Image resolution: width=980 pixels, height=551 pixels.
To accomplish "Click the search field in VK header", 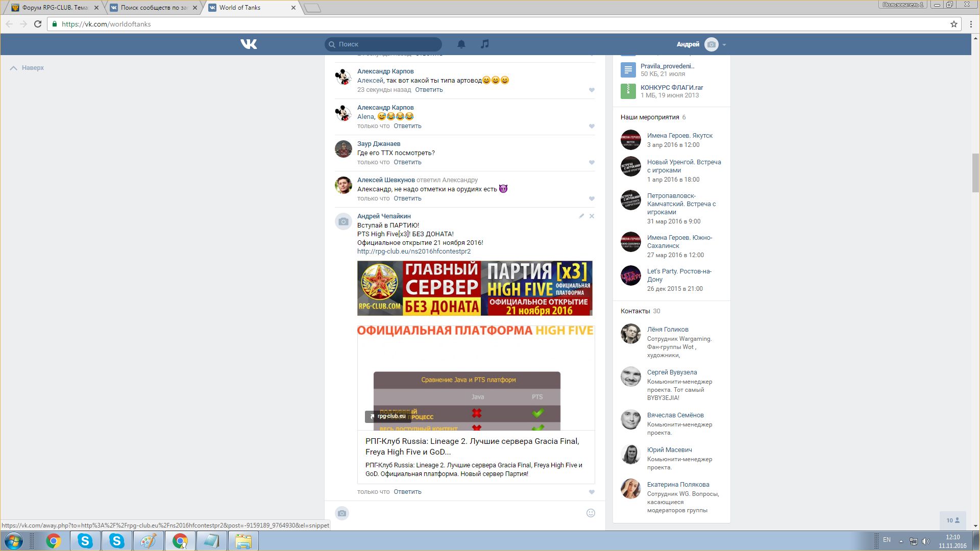I will (383, 44).
